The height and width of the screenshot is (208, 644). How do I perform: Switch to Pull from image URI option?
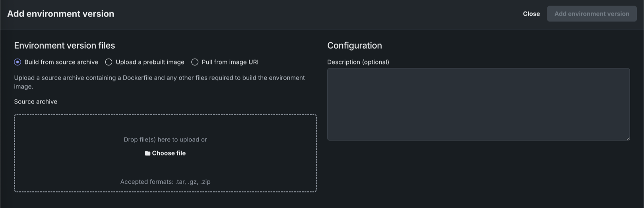(195, 62)
